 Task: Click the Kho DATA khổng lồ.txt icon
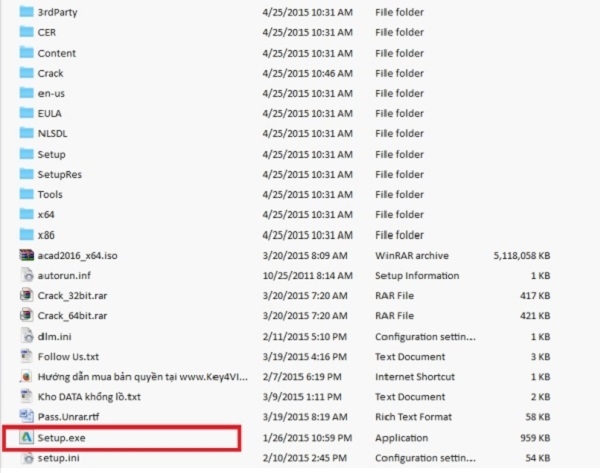pos(26,396)
